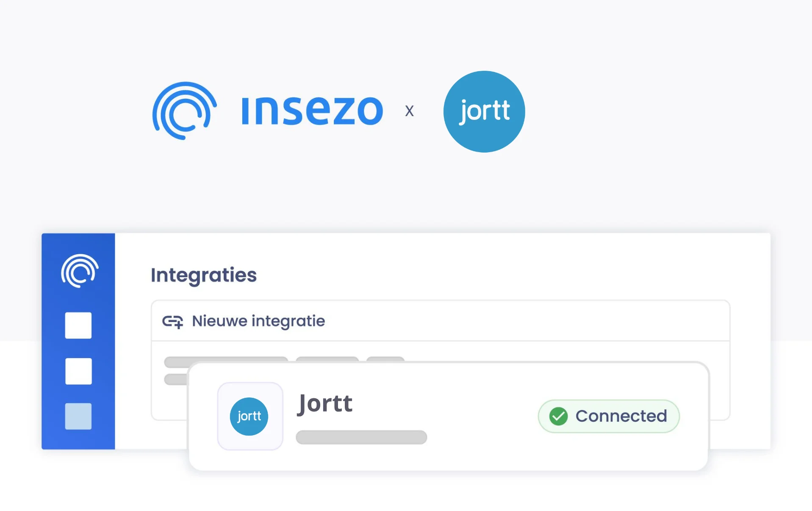The image size is (812, 511).
Task: Open the Jortt integration title
Action: click(325, 403)
